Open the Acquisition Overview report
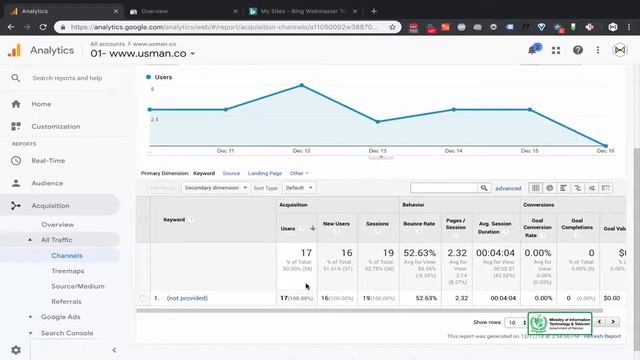The width and height of the screenshot is (640, 360). (x=58, y=224)
